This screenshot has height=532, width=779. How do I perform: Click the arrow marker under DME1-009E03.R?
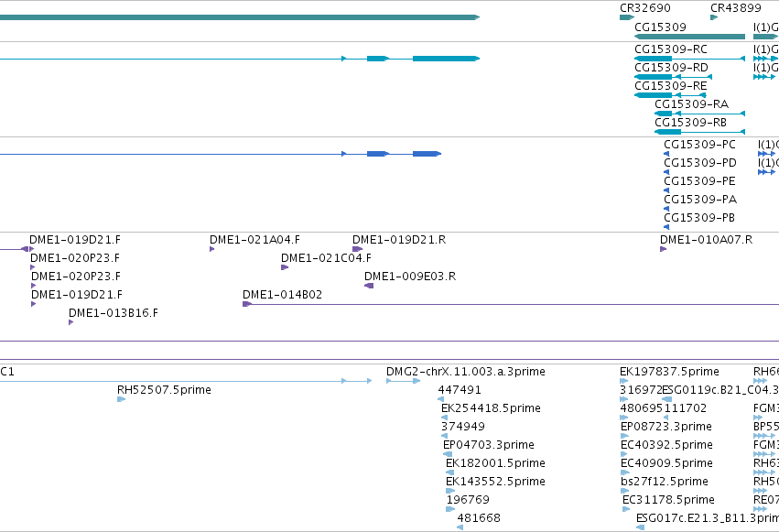369,286
